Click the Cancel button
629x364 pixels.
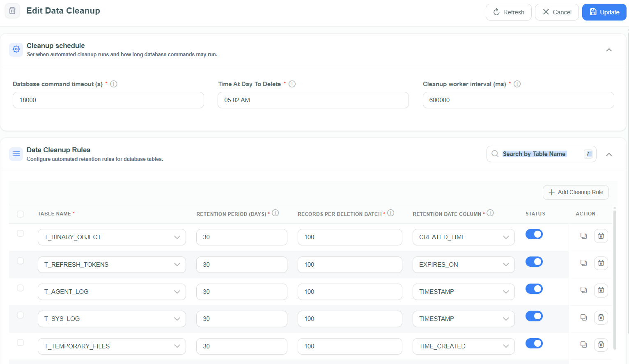557,12
